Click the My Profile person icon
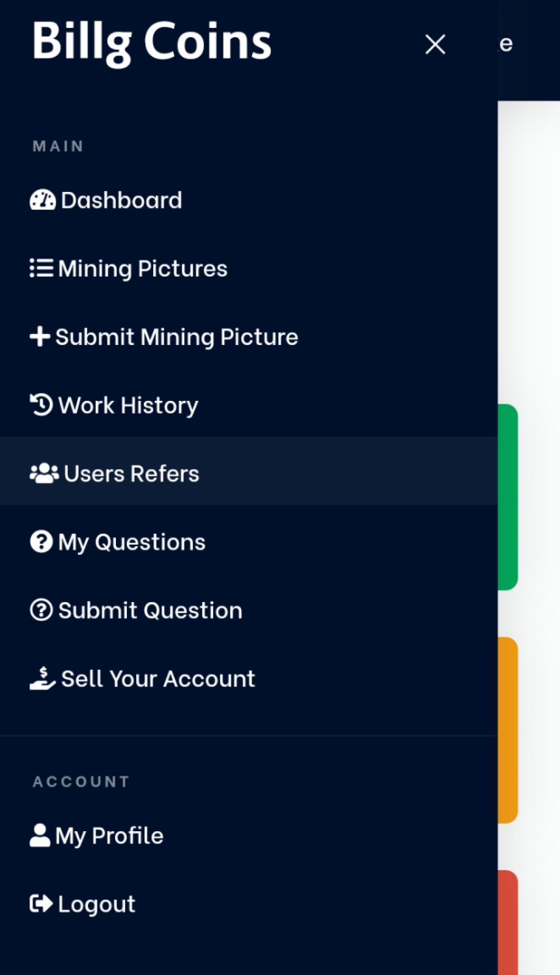560x975 pixels. [x=40, y=836]
